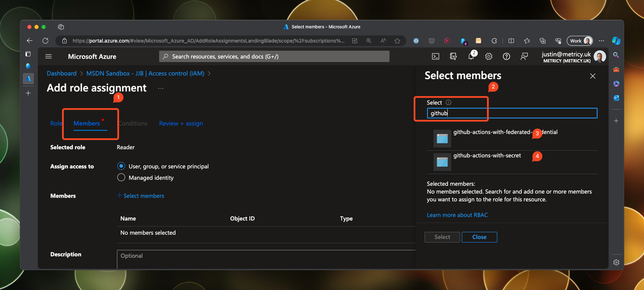Open Azure portal settings gear
Image resolution: width=644 pixels, height=290 pixels.
point(489,56)
